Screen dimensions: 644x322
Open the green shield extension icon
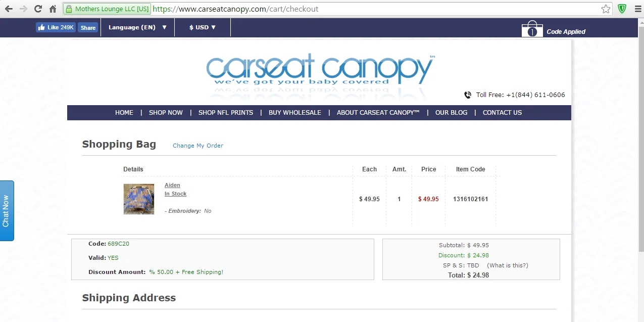tap(622, 9)
